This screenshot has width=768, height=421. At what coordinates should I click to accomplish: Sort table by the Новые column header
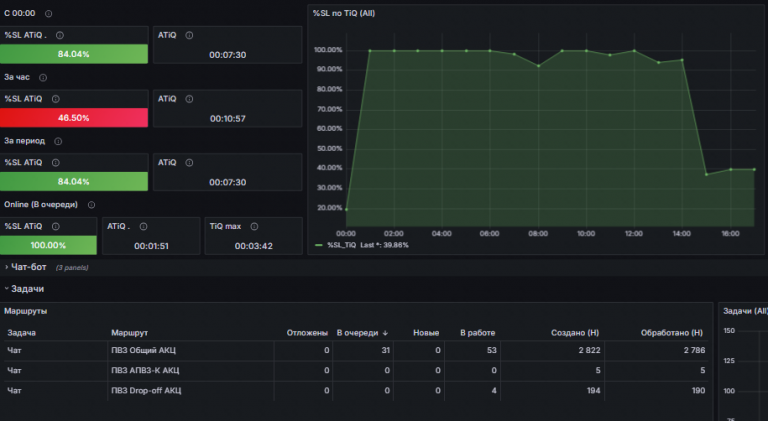[426, 333]
